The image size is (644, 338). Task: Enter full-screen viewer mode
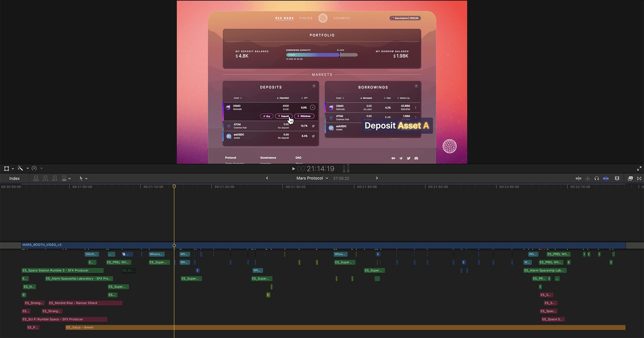639,169
